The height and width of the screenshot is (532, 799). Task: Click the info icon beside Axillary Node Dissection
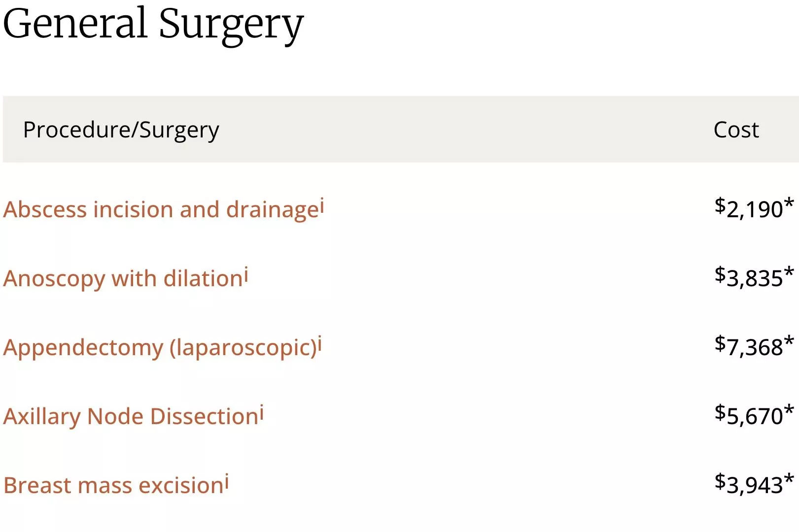coord(262,413)
